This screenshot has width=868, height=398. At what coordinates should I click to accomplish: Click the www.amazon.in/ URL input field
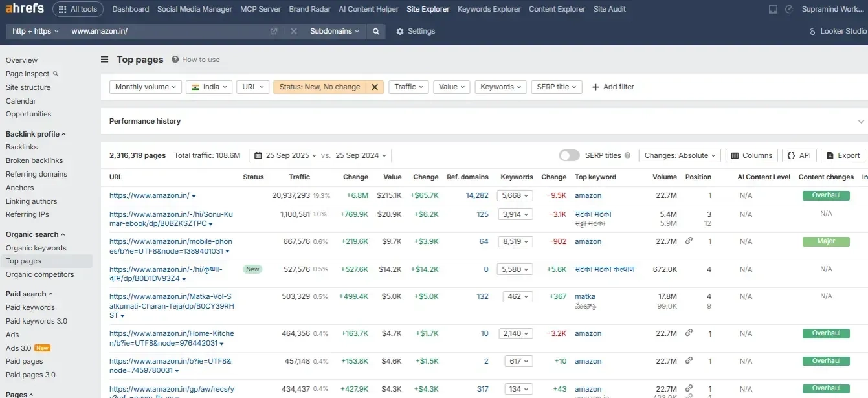coord(168,31)
